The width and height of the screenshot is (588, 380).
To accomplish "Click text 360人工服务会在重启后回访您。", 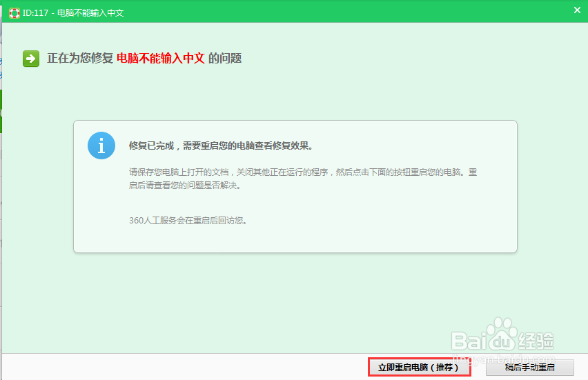I will tap(188, 221).
